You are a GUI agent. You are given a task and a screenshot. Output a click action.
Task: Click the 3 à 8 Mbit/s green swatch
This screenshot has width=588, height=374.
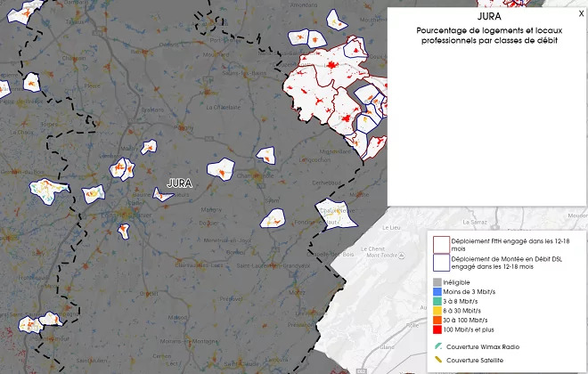[x=437, y=301]
